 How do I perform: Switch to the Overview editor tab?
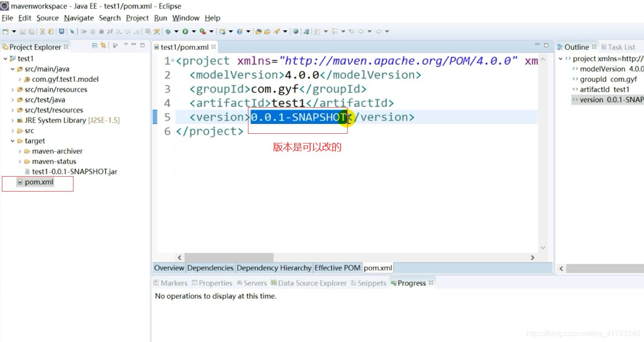pyautogui.click(x=169, y=268)
